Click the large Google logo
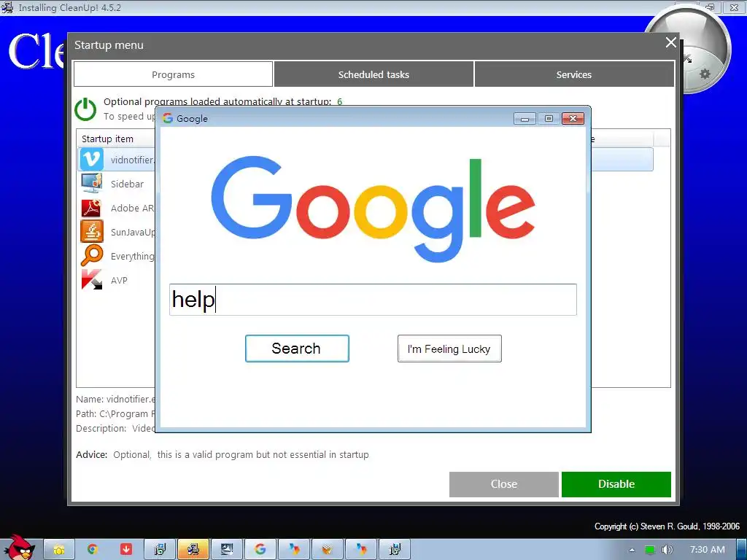The height and width of the screenshot is (560, 747). tap(373, 209)
